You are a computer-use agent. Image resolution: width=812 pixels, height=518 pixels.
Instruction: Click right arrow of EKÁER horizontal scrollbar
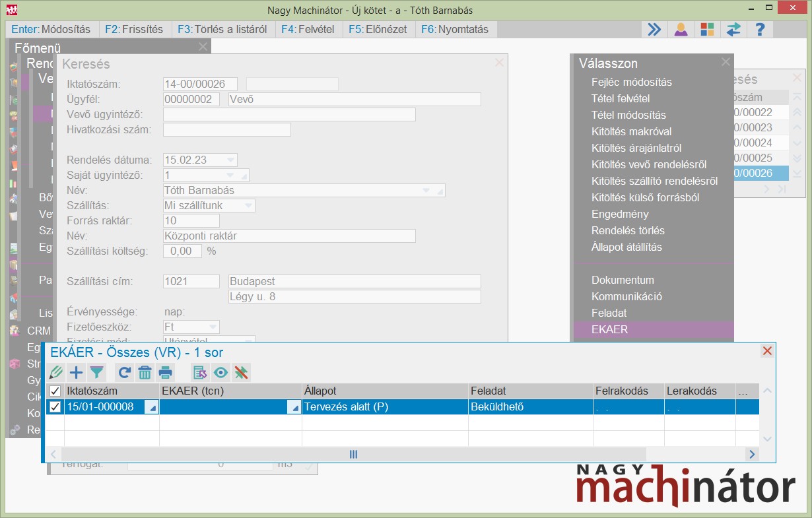click(752, 454)
